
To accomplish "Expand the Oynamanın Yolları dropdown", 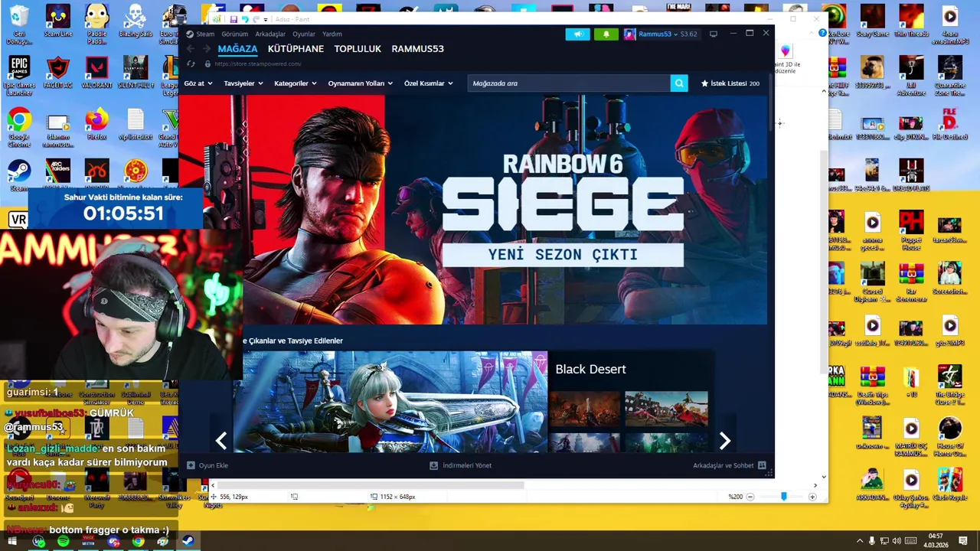I will coord(360,83).
